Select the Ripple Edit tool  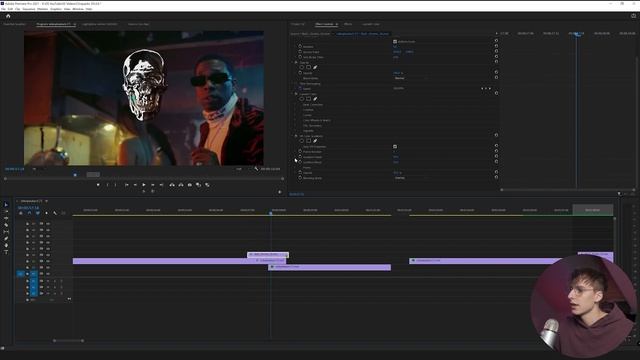click(6, 218)
